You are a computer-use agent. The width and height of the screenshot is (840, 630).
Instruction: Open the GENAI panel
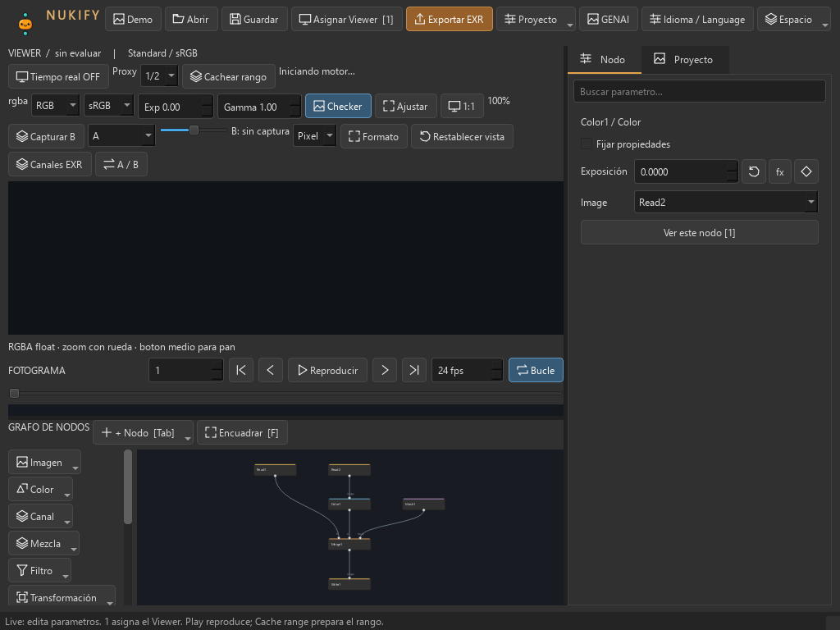[609, 20]
